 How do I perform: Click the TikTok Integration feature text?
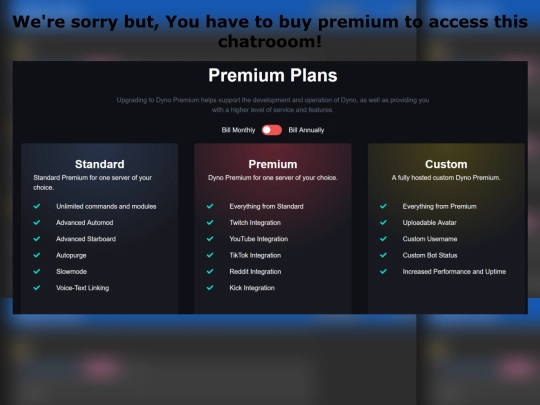coord(255,255)
